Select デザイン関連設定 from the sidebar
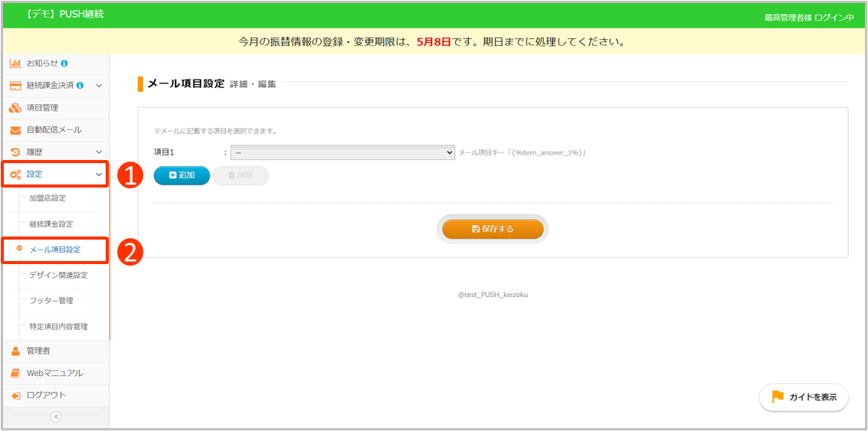Viewport: 868px width, 431px height. coord(58,275)
